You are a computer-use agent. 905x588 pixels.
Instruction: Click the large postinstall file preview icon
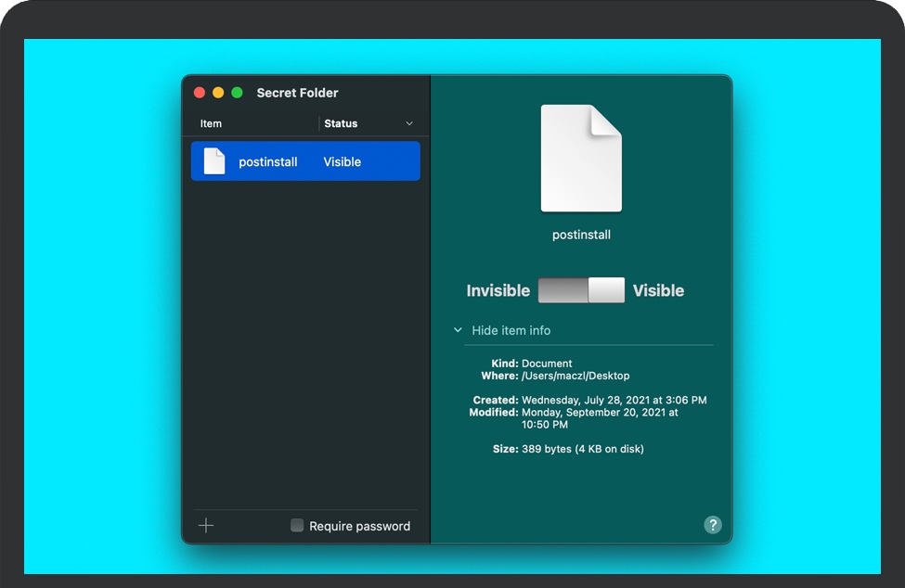click(x=581, y=159)
